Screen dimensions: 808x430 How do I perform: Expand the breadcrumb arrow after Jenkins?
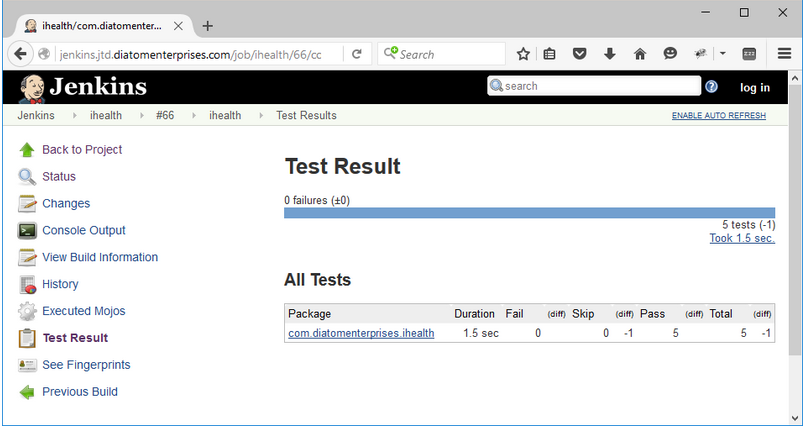[x=74, y=116]
